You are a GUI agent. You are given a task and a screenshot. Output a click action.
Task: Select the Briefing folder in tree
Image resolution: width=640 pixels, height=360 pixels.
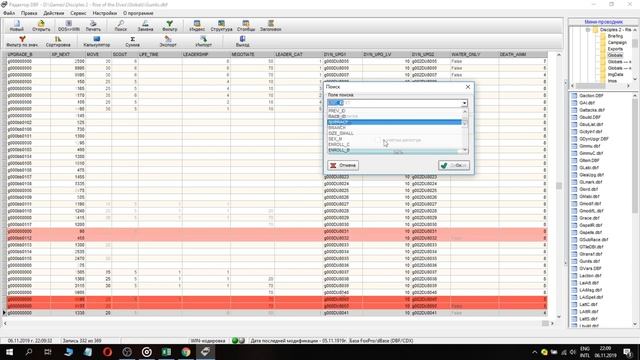tap(615, 36)
